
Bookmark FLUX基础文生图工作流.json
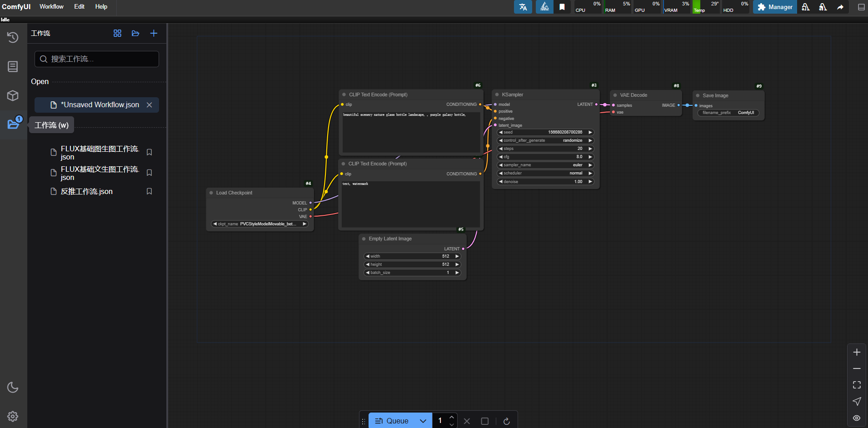pyautogui.click(x=149, y=173)
